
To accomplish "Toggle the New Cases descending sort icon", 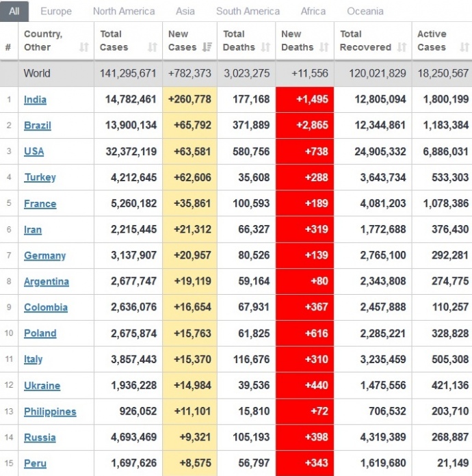I will 207,47.
